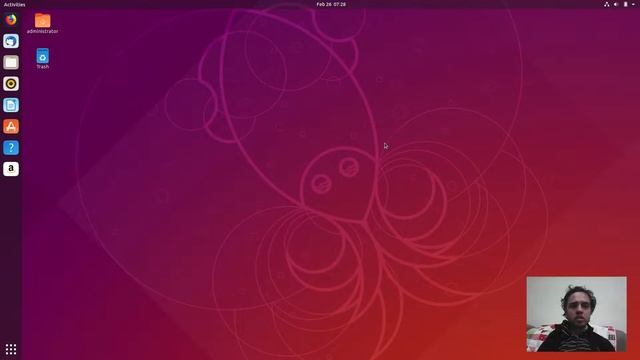Open the Activities overview
The width and height of the screenshot is (640, 360).
pyautogui.click(x=14, y=4)
